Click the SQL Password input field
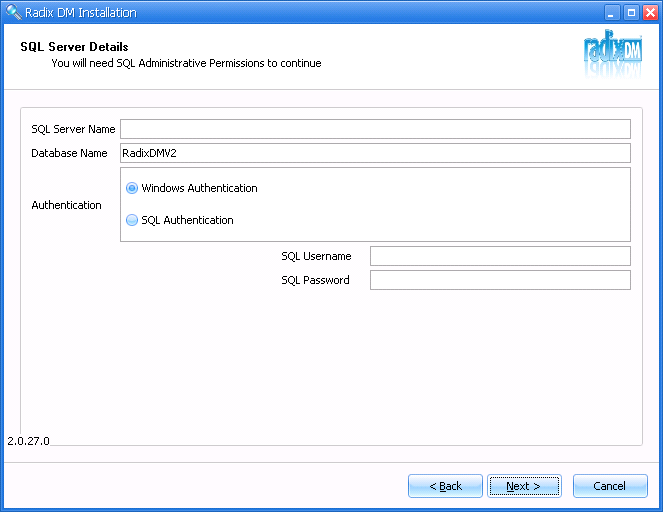This screenshot has width=663, height=512. (x=500, y=280)
